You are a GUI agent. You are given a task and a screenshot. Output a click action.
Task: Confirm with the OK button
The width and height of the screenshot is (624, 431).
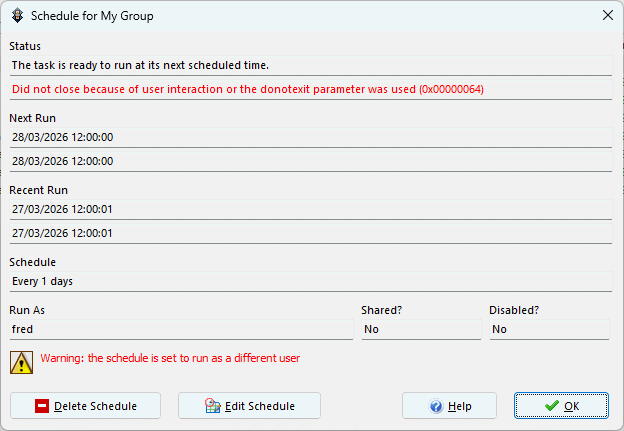[561, 406]
